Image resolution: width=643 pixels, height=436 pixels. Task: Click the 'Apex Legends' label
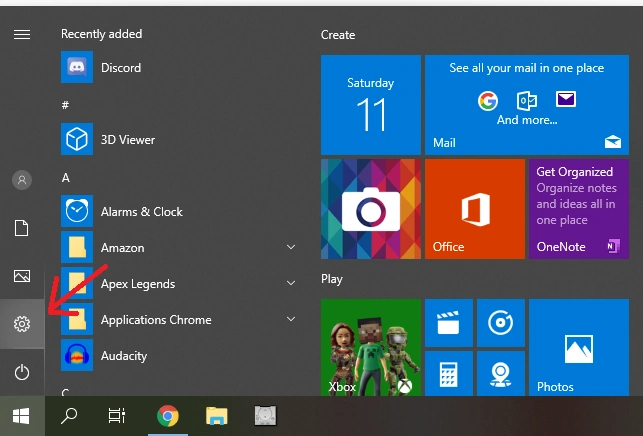138,284
